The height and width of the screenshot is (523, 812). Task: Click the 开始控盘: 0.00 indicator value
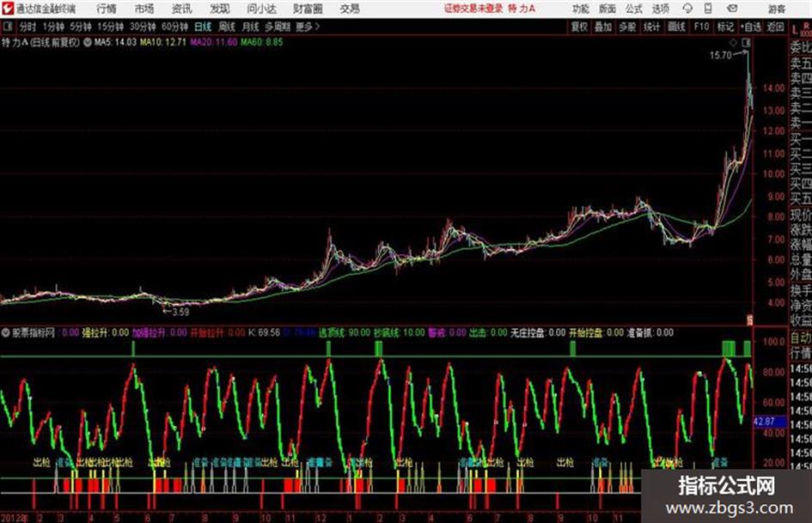[x=596, y=333]
